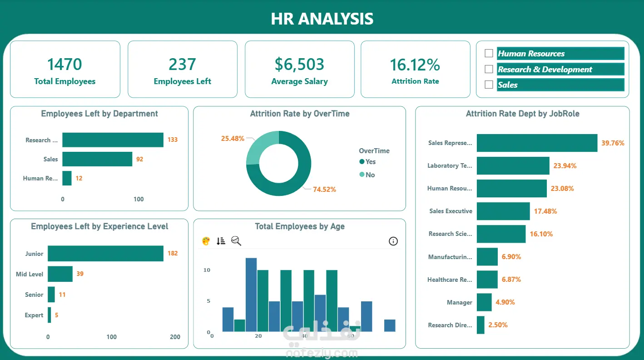This screenshot has width=644, height=360.
Task: Click the Yes legend entry under OverTime
Action: pyautogui.click(x=367, y=162)
